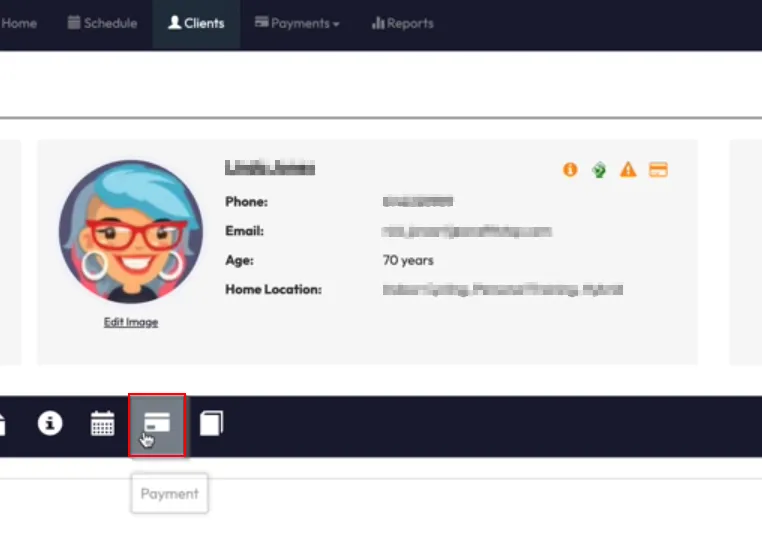Expand the Payments dropdown menu
The height and width of the screenshot is (546, 762).
297,23
